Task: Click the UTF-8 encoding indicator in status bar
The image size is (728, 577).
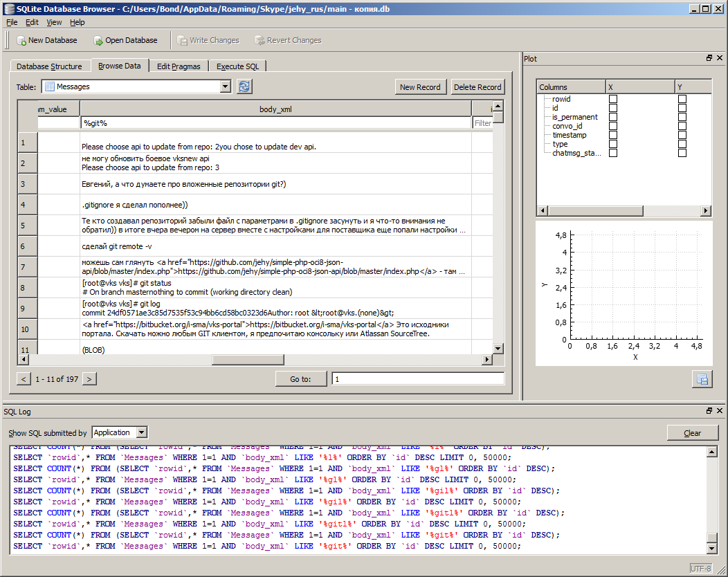Action: [x=700, y=569]
